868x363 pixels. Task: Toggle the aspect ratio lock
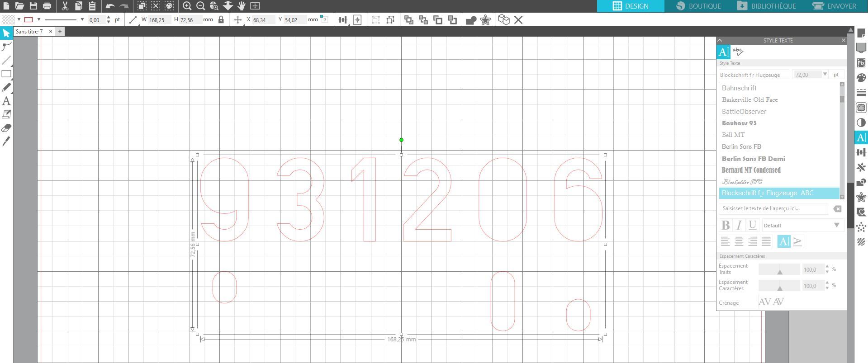[221, 20]
